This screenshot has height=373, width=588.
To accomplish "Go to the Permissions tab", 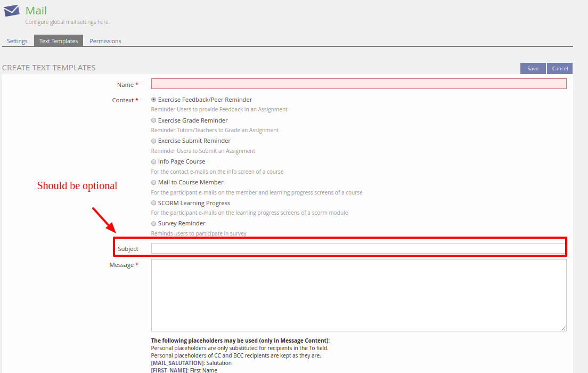I will (105, 41).
